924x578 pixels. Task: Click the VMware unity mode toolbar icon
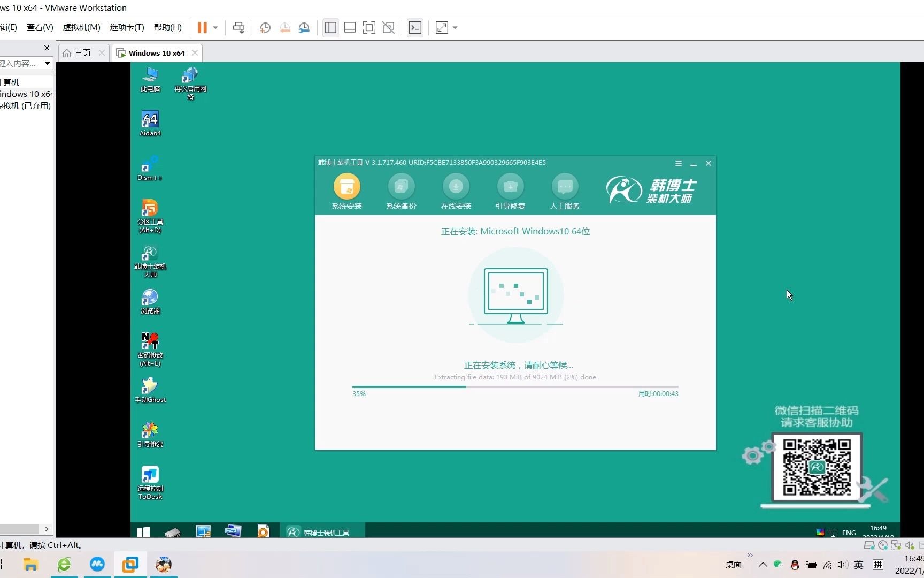pos(389,28)
